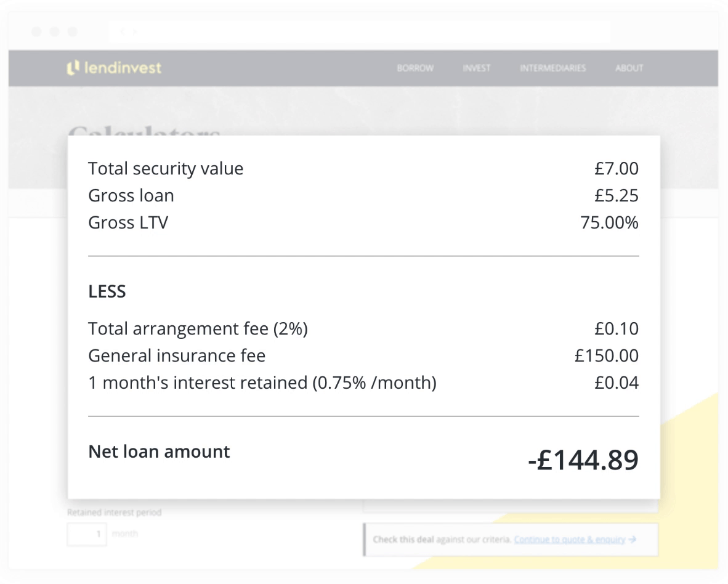Click the third browser window dot
The width and height of the screenshot is (728, 584).
[x=73, y=31]
